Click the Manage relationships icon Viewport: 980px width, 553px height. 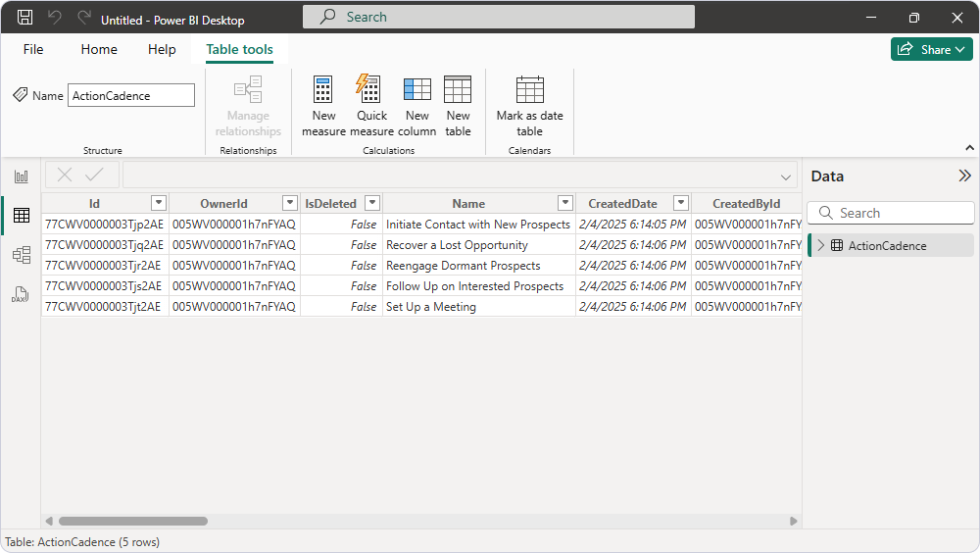coord(248,89)
